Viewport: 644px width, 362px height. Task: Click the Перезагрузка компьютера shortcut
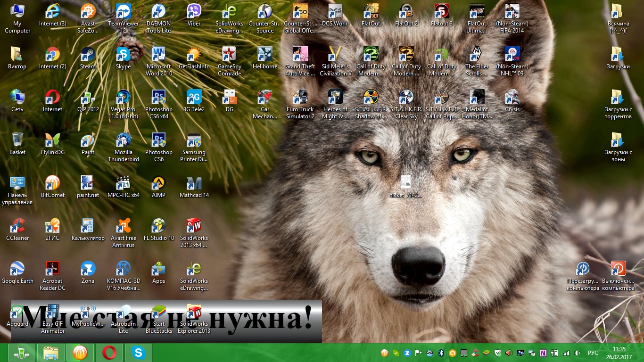tap(583, 269)
